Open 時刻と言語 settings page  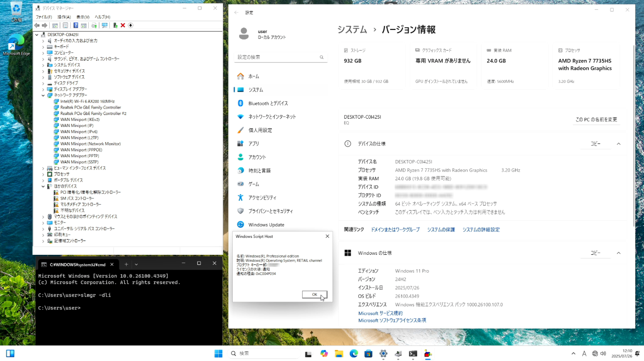point(281,171)
